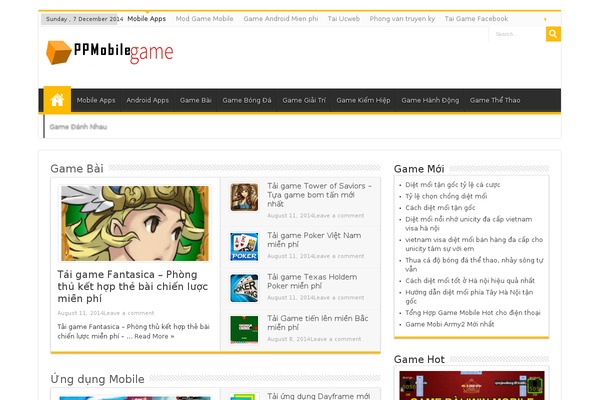
Task: Click Leave a comment under Poker Việt Nam
Action: point(339,256)
